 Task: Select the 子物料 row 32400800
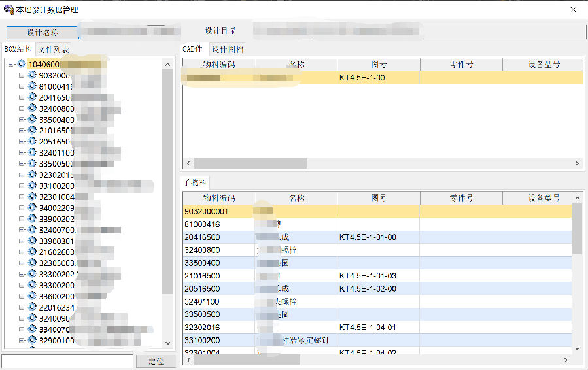377,250
